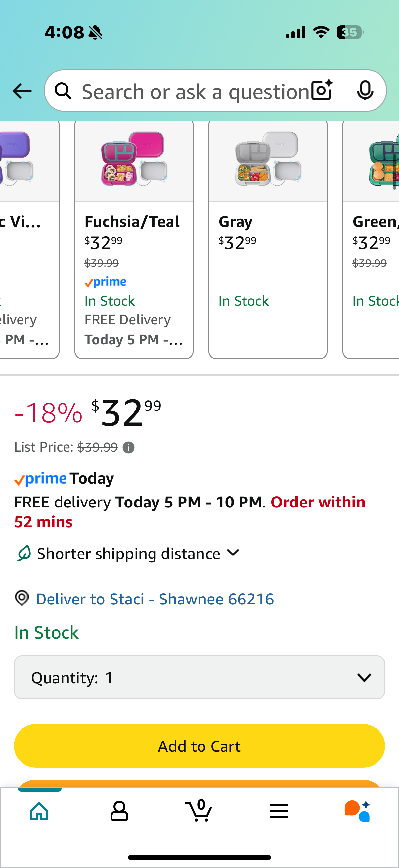This screenshot has height=868, width=399.
Task: Change delivery address Staci - Shawnee 66216
Action: 155,599
